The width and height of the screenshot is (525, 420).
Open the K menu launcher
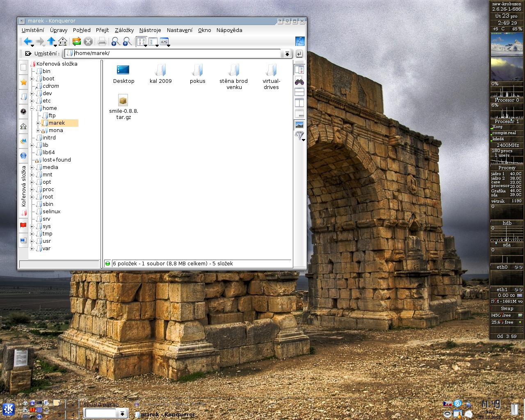coord(9,409)
